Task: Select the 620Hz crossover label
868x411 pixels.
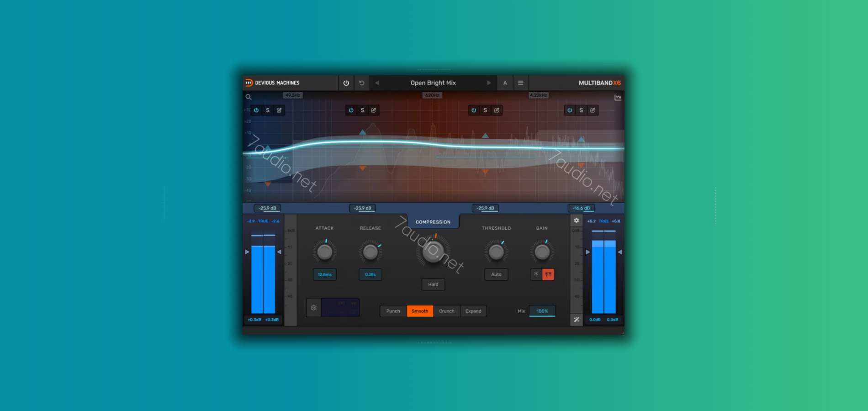Action: tap(432, 95)
